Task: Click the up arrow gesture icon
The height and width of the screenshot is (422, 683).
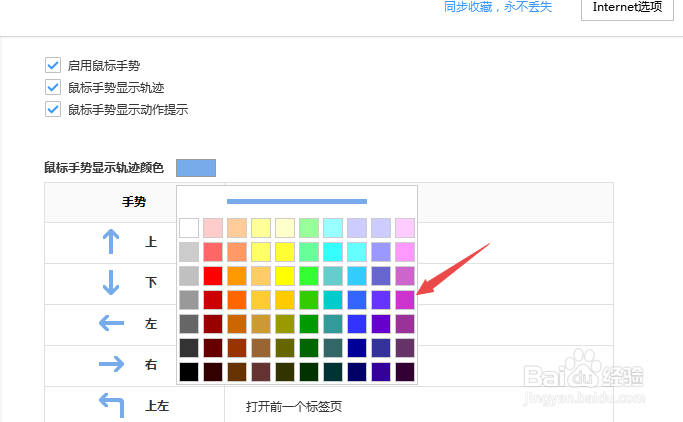Action: point(111,242)
